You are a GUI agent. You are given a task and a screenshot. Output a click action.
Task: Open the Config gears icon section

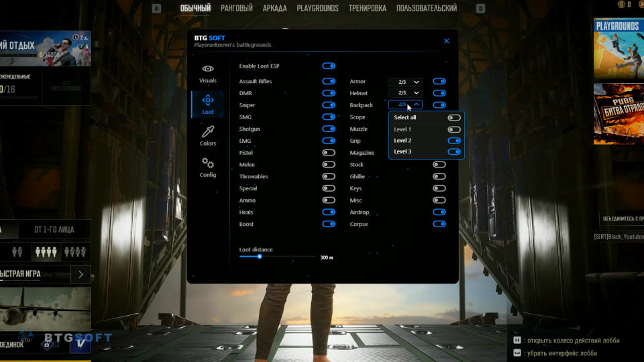click(208, 167)
